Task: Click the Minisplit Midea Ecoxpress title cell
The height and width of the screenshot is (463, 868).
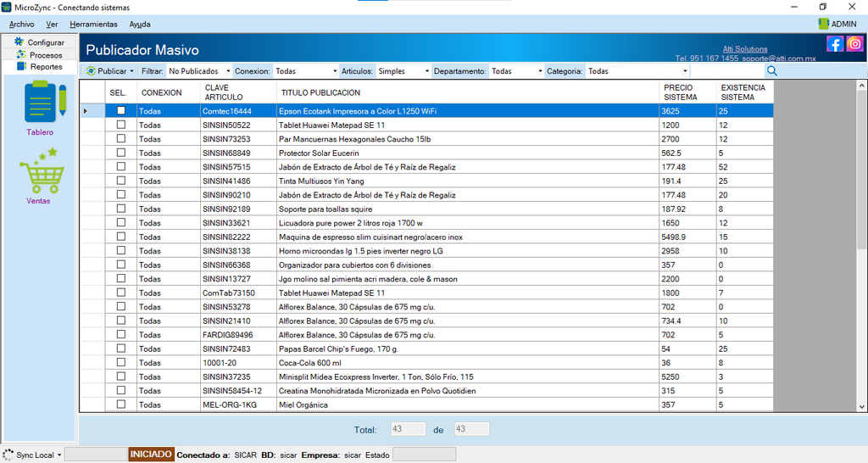Action: [468, 377]
